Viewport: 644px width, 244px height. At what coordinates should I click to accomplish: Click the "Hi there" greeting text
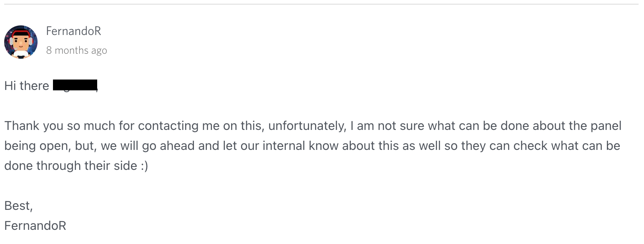[27, 86]
